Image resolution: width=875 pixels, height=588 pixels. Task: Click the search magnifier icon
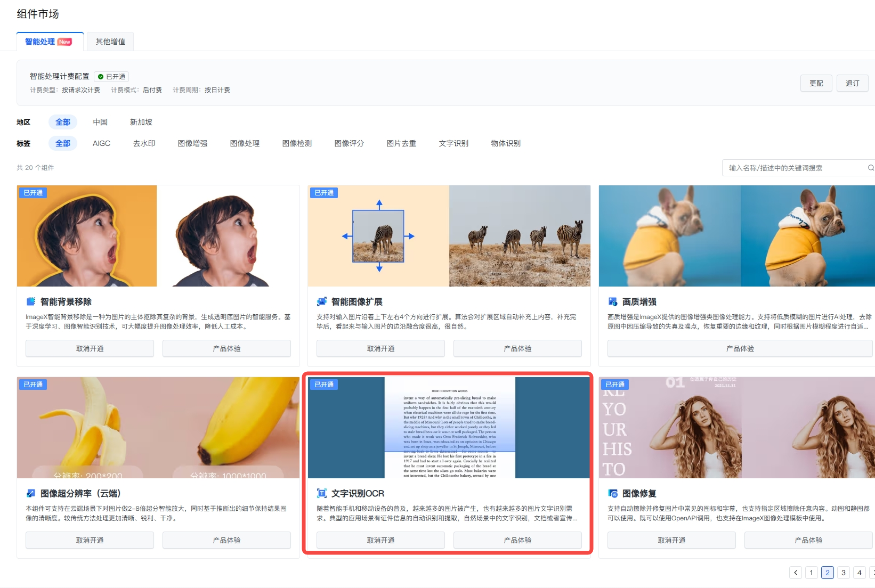(870, 168)
